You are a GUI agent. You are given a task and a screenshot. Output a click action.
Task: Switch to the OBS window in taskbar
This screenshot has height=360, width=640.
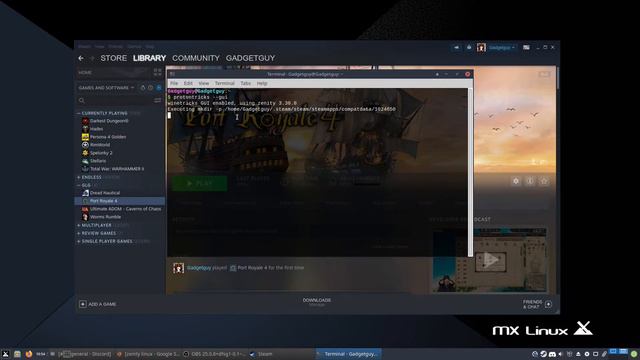[215, 354]
